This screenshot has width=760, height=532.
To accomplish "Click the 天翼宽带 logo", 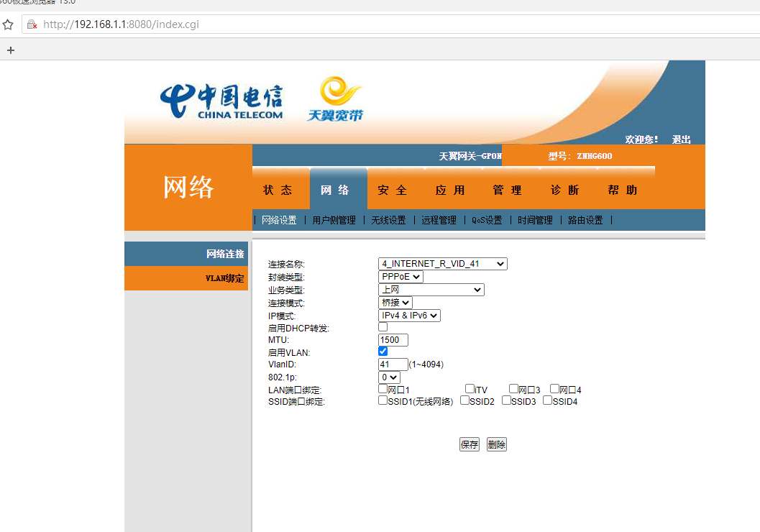I will point(336,99).
